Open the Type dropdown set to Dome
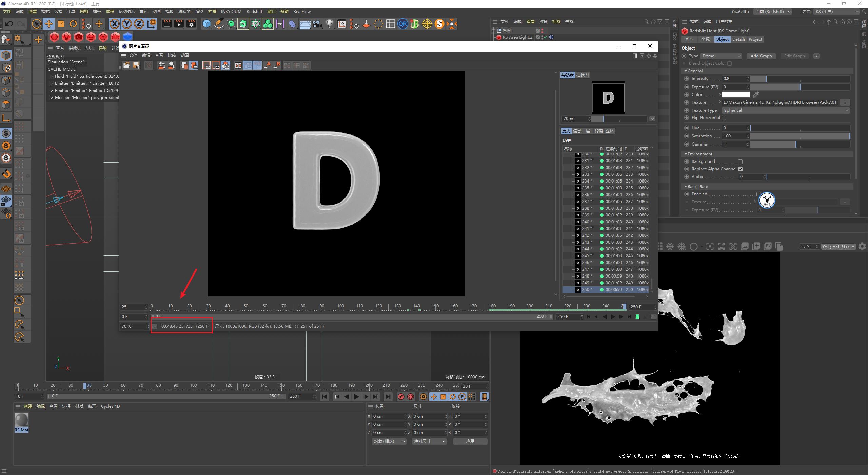 (x=721, y=56)
